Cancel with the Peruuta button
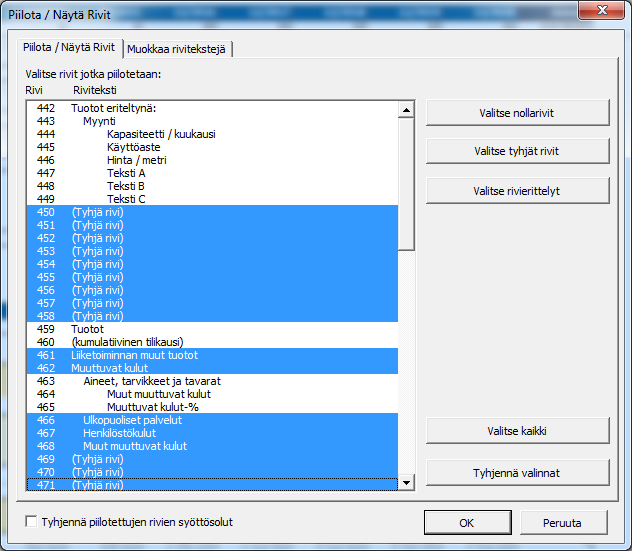This screenshot has height=551, width=632. (x=563, y=523)
